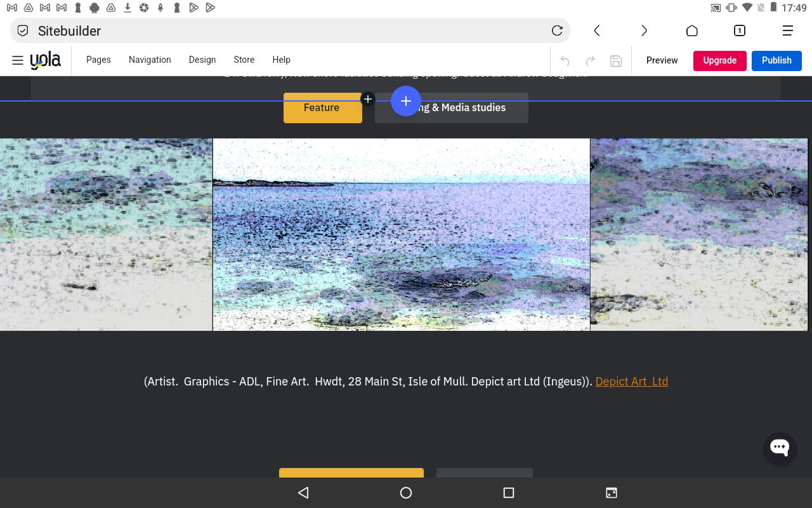The image size is (812, 508).
Task: Click the Yola logo
Action: pyautogui.click(x=46, y=60)
